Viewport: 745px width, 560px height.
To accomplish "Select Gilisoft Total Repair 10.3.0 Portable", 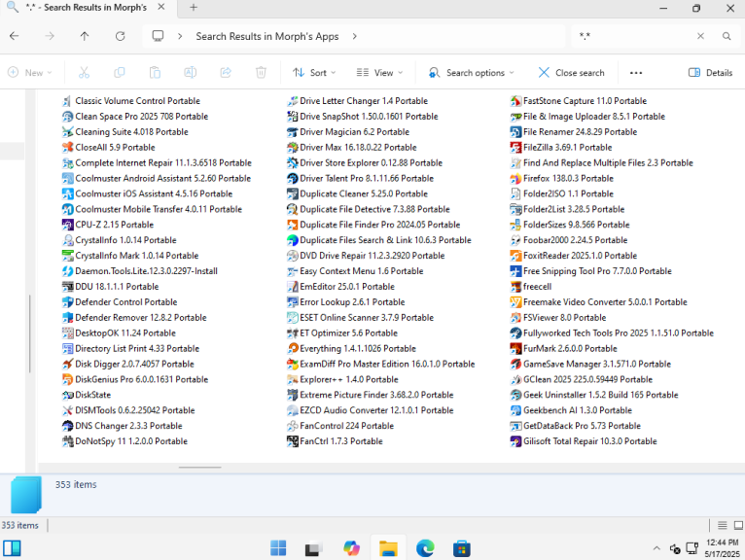I will [x=584, y=441].
